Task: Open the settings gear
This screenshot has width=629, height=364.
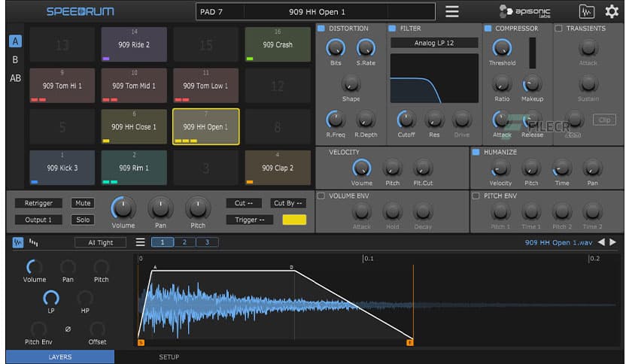Action: point(612,11)
